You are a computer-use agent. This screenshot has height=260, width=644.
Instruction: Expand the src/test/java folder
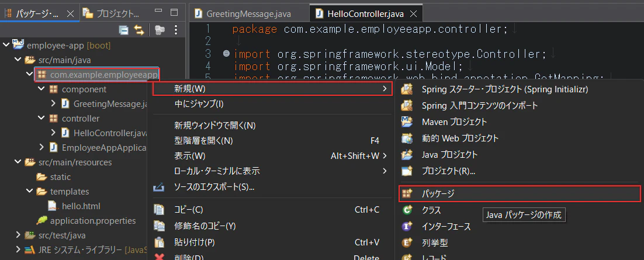point(18,235)
